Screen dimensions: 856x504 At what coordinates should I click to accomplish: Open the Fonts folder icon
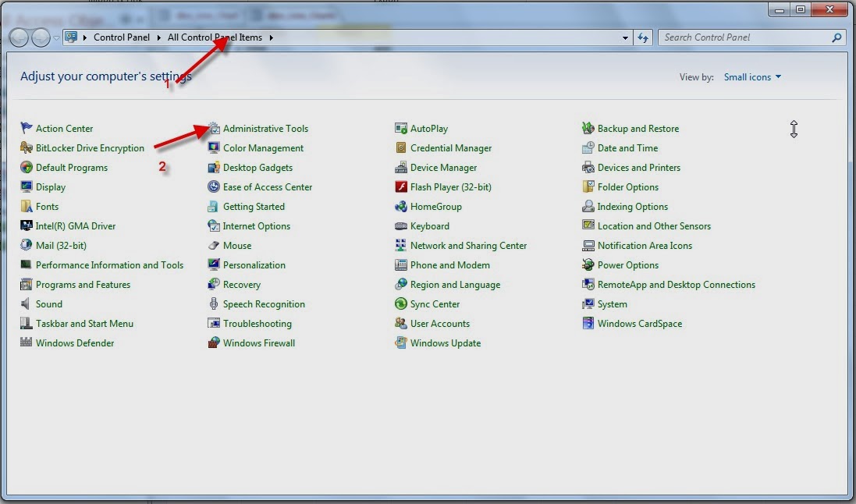[x=26, y=207]
